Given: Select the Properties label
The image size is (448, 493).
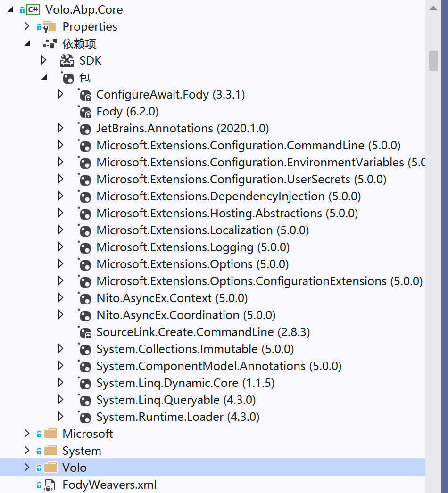Looking at the screenshot, I should click(90, 27).
